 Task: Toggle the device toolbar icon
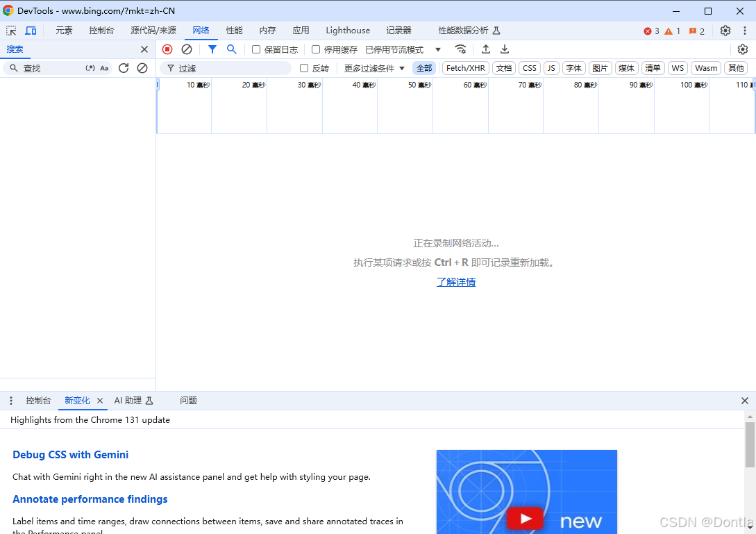click(31, 31)
